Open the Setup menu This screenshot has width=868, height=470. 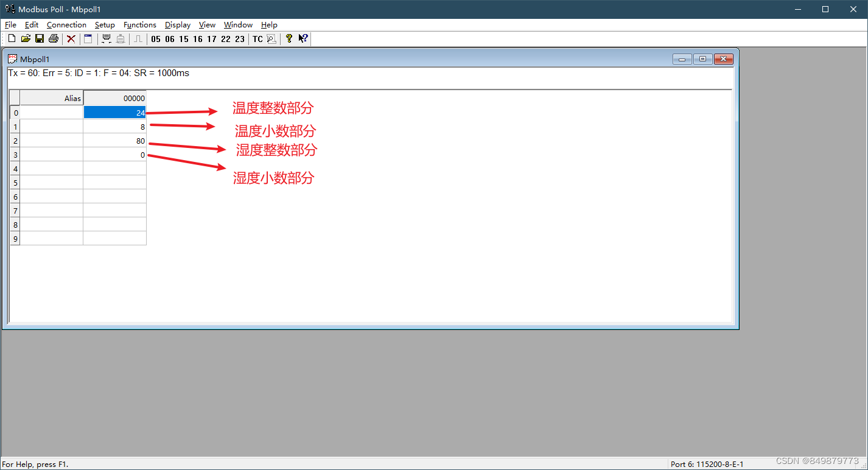105,25
